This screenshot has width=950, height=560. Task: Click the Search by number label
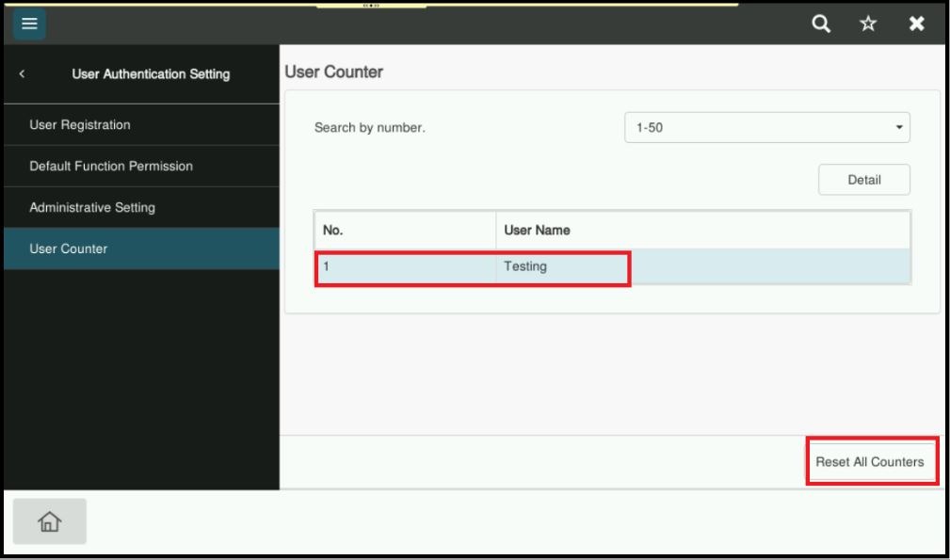click(x=369, y=128)
